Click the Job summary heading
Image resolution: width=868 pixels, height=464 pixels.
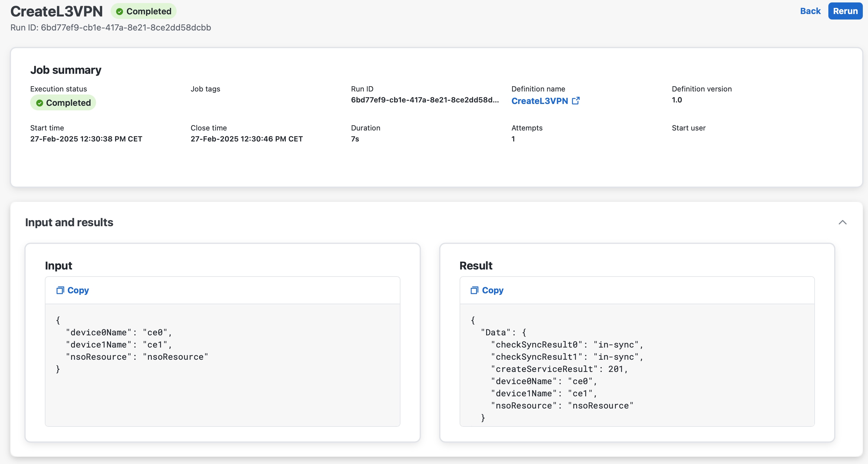tap(66, 70)
